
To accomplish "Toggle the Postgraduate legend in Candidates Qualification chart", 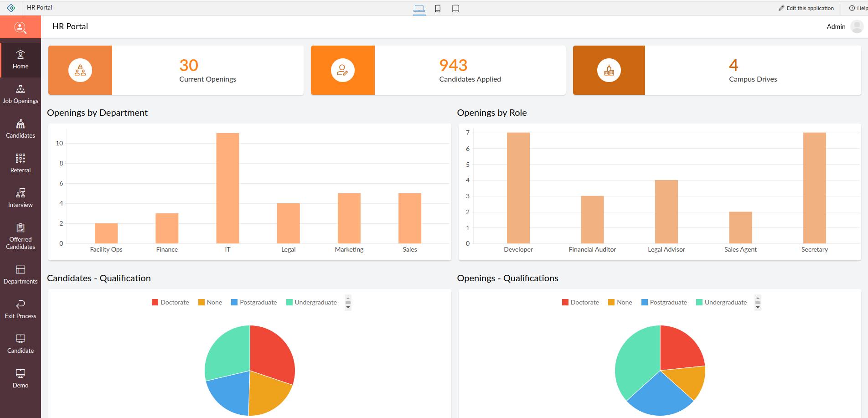I will (x=254, y=302).
